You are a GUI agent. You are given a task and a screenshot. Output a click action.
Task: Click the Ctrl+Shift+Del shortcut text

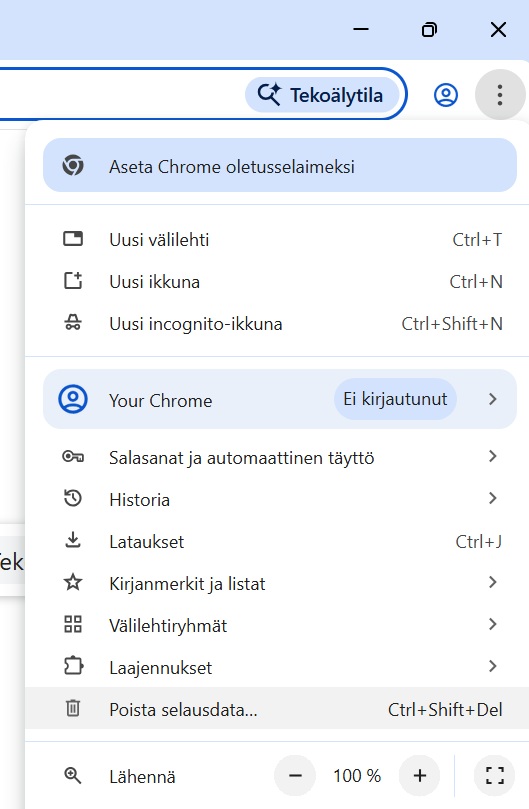[445, 710]
